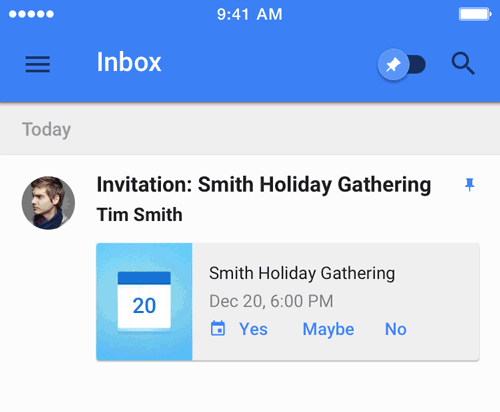Tap the 9:41 AM clock
500x412 pixels.
(x=250, y=14)
